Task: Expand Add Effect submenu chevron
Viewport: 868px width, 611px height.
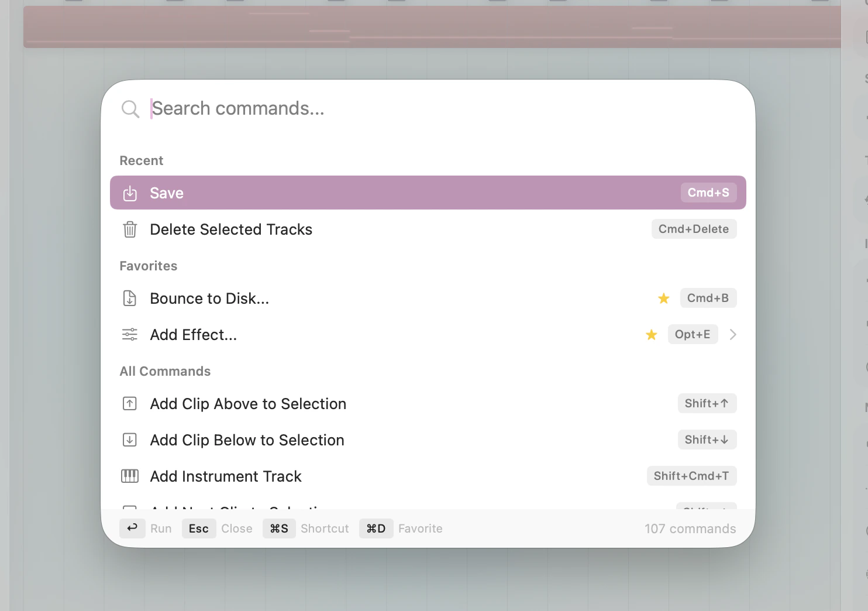Action: point(733,335)
